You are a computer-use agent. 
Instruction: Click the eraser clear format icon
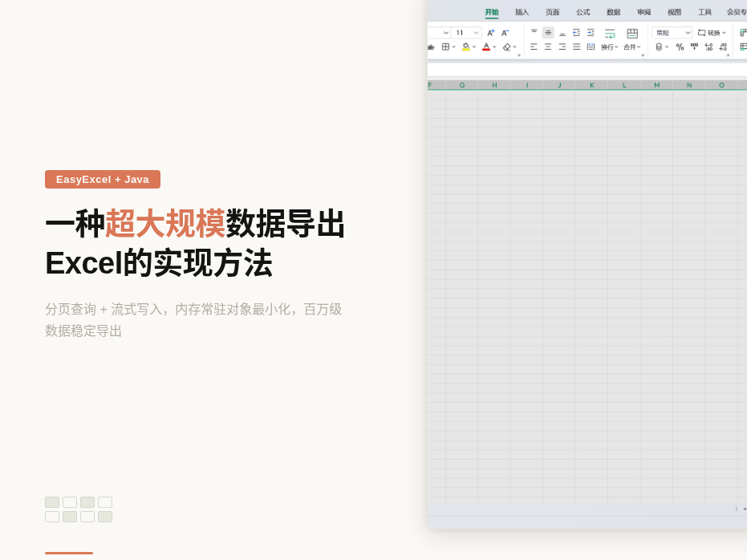(507, 47)
